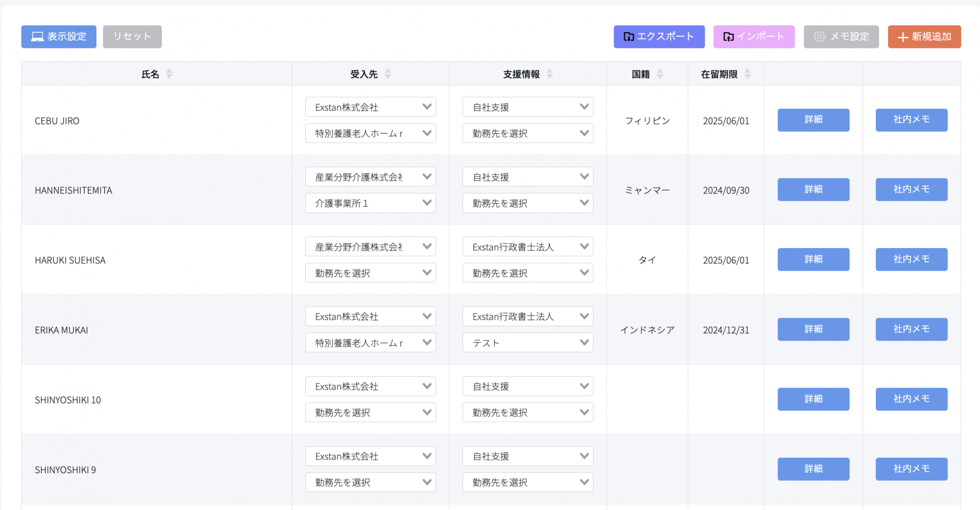Sort the table by 受入先 column
The height and width of the screenshot is (510, 980).
387,74
